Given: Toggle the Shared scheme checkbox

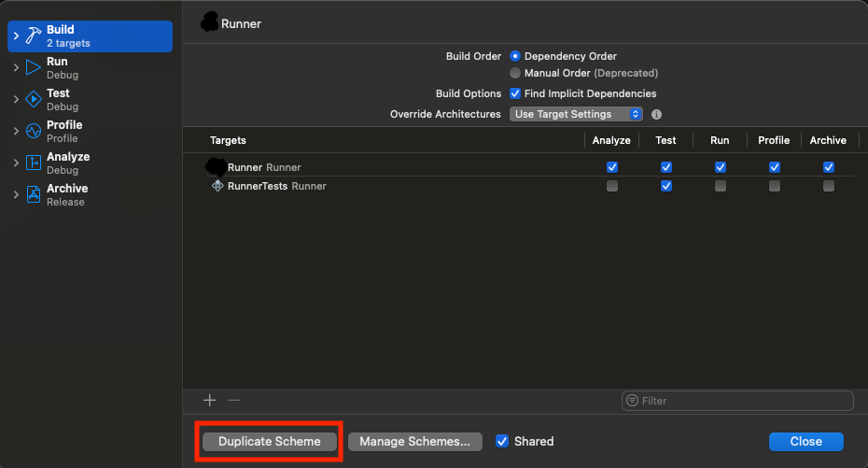Looking at the screenshot, I should point(502,441).
